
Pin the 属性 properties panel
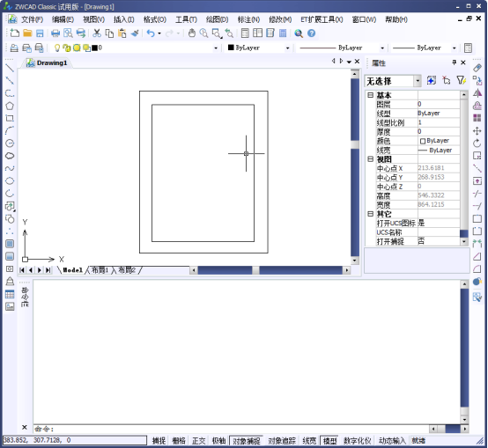[x=454, y=62]
